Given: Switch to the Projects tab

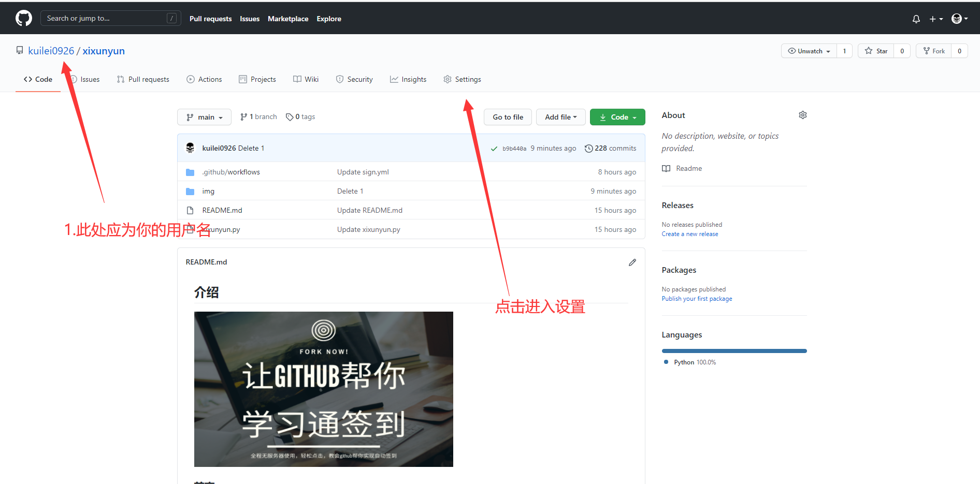Looking at the screenshot, I should 257,79.
